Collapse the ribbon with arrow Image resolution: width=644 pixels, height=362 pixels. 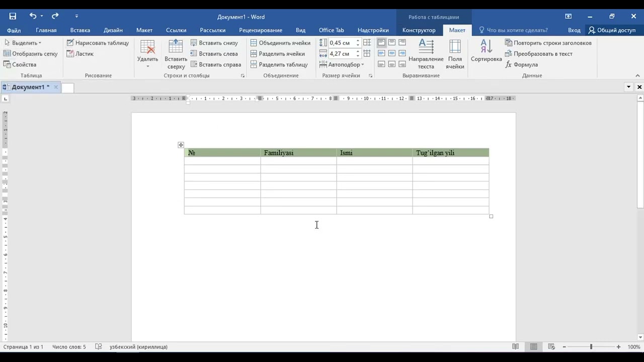point(638,76)
